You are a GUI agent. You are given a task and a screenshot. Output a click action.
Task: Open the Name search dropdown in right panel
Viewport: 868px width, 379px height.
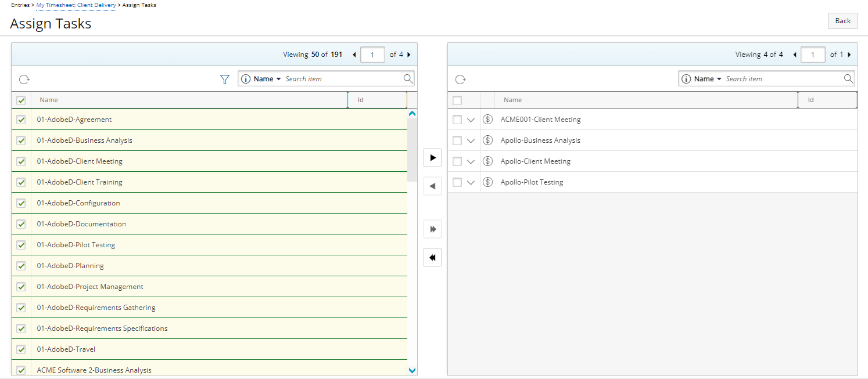[x=708, y=79]
